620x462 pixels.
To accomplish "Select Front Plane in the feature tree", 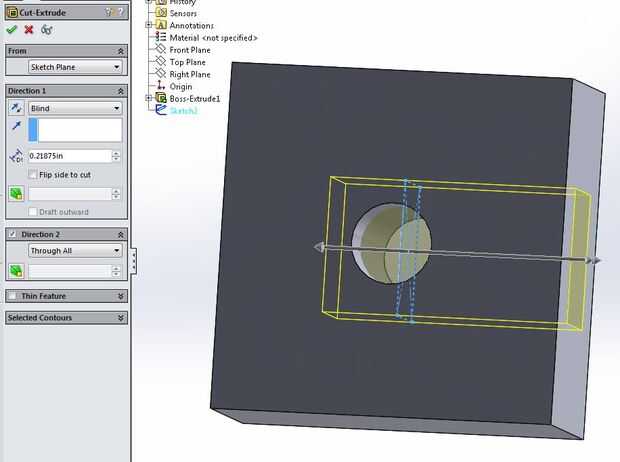I will pyautogui.click(x=190, y=50).
